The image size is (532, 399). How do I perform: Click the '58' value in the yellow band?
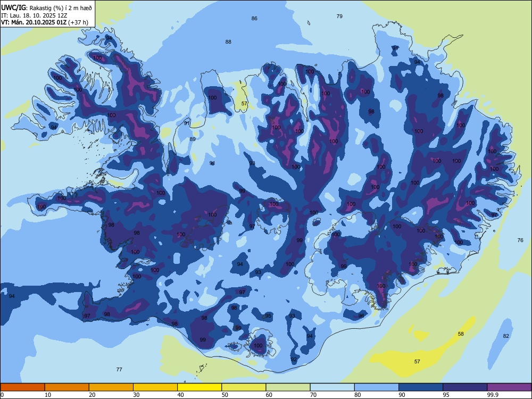[x=461, y=334]
